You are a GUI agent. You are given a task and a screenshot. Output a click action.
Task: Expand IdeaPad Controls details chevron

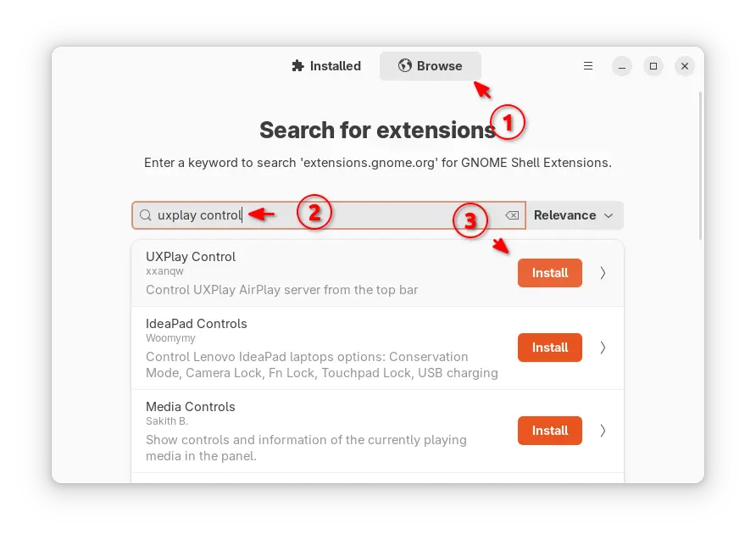click(x=603, y=348)
